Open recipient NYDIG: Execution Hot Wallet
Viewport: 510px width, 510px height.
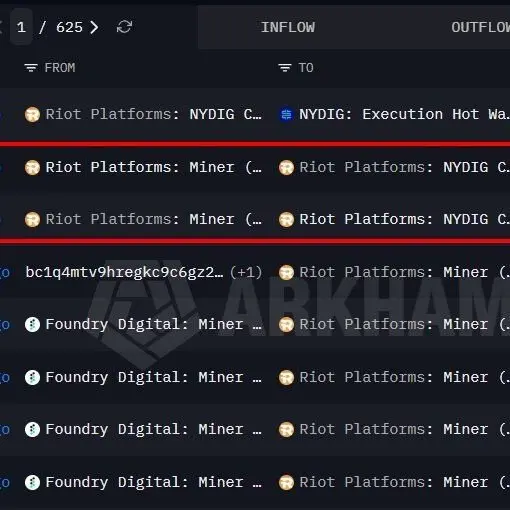[404, 114]
